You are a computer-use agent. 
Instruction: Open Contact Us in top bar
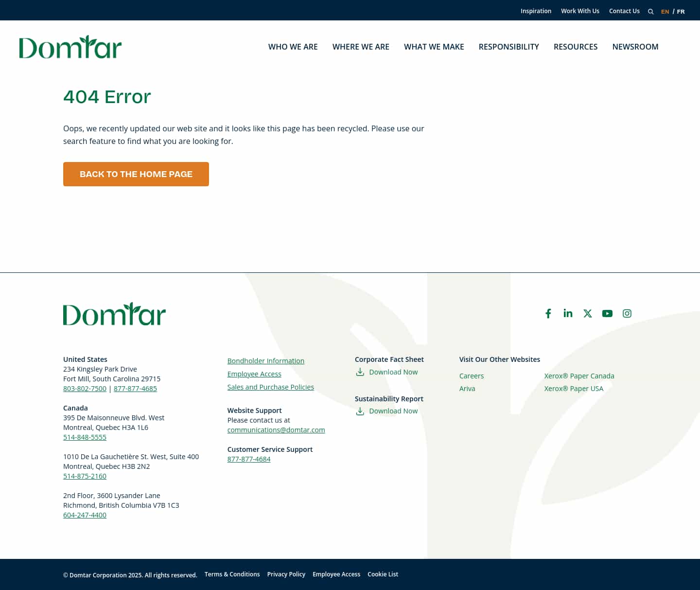point(624,11)
